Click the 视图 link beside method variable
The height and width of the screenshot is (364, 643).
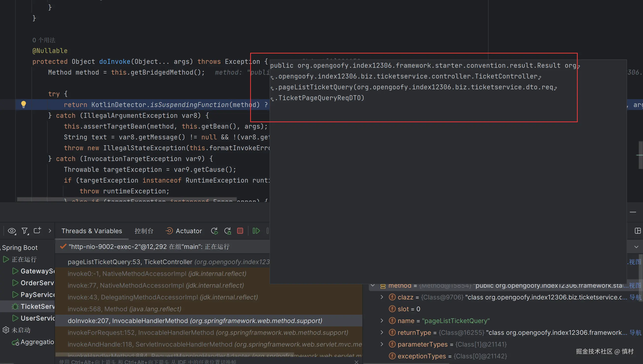(x=635, y=285)
